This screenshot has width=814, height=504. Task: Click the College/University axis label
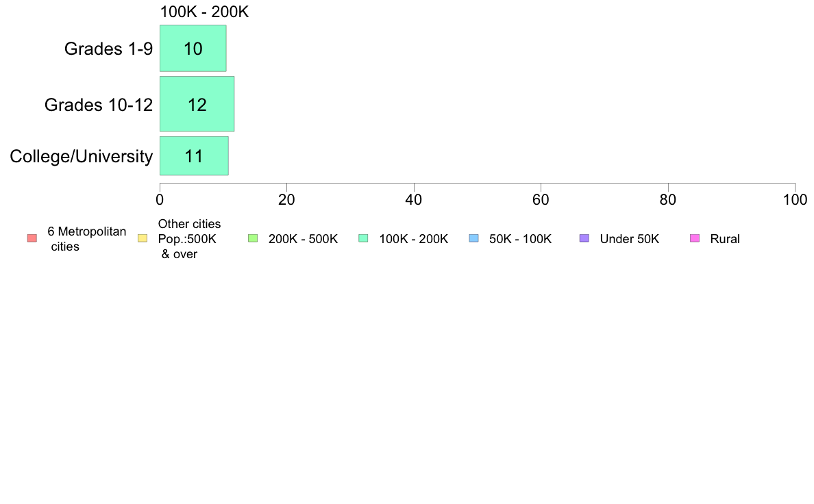tap(82, 156)
